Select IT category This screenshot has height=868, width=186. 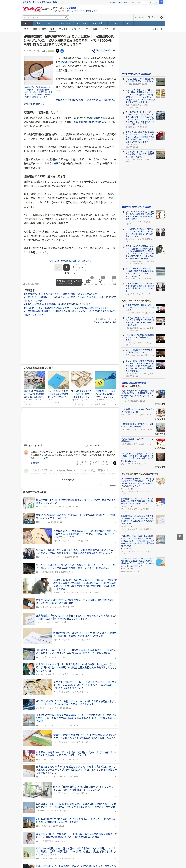tap(86, 29)
